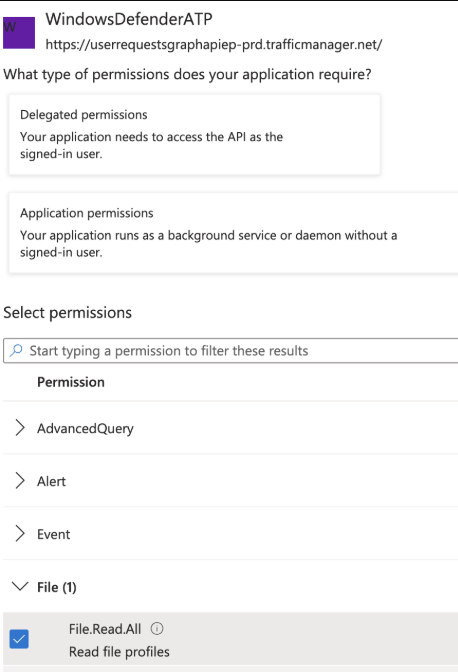Viewport: 458px width, 672px height.
Task: Click the File.Read.All info icon
Action: coord(157,629)
